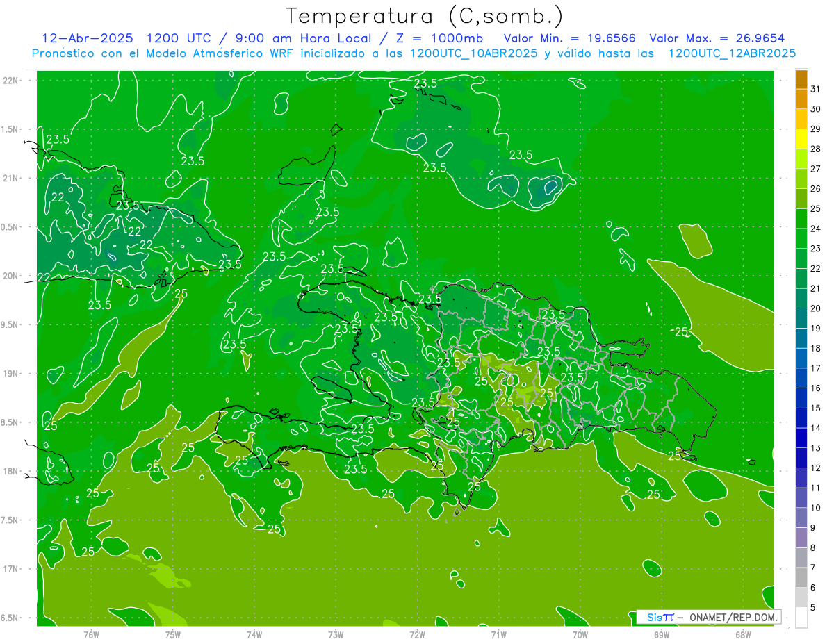
Task: Click the legend value "12"
Action: (816, 468)
